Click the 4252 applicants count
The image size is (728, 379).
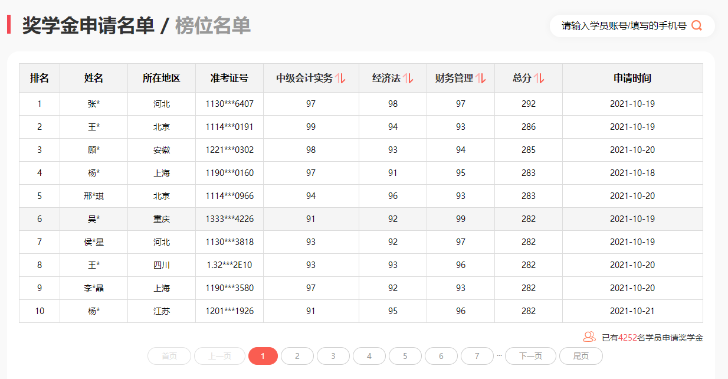(x=628, y=338)
